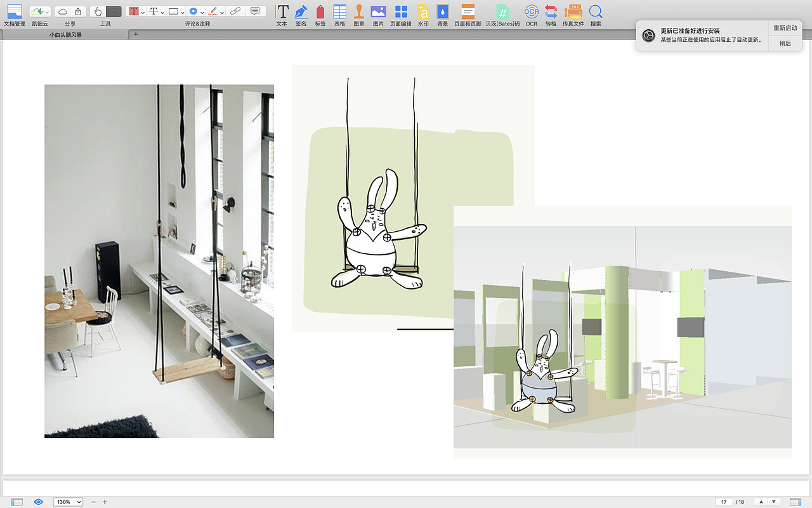Click the 图章 stamp tool
The image size is (812, 508).
pos(358,15)
